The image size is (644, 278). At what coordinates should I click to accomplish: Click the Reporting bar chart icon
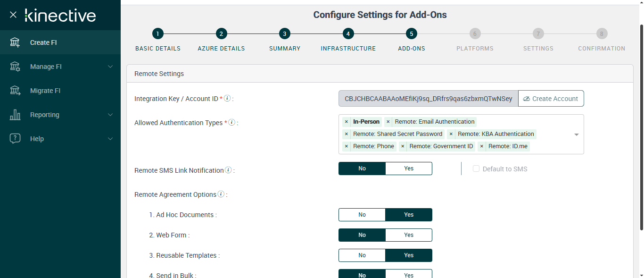(15, 115)
